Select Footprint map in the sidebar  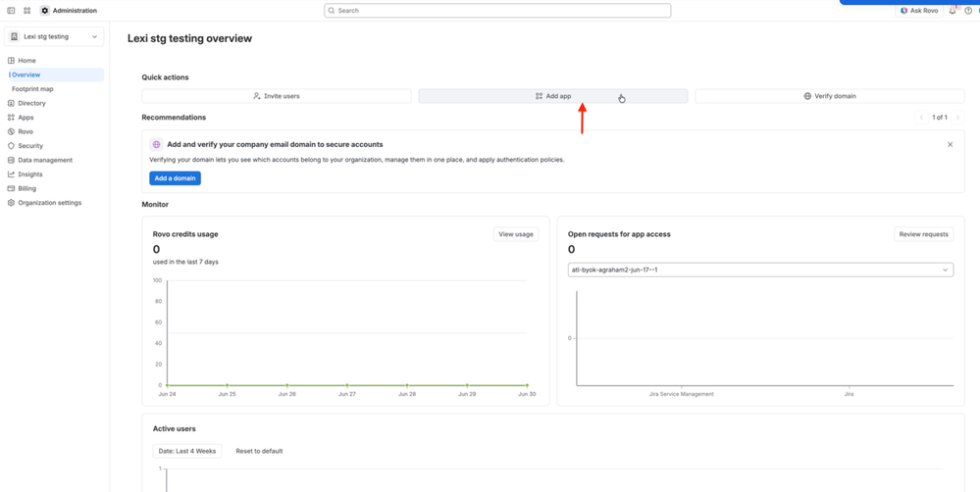(x=32, y=88)
